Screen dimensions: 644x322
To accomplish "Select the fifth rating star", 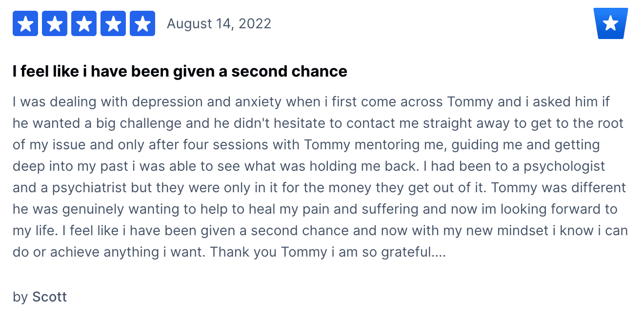I will coord(142,23).
